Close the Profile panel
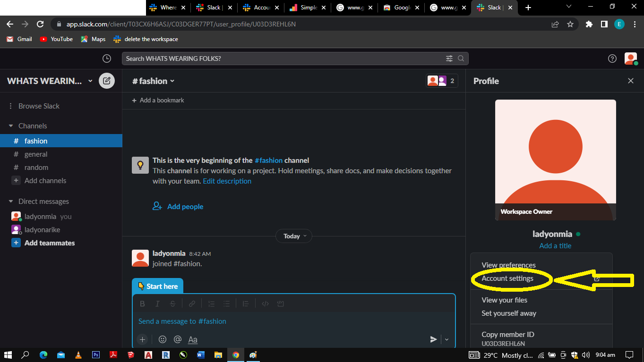This screenshot has width=644, height=362. coord(631,81)
